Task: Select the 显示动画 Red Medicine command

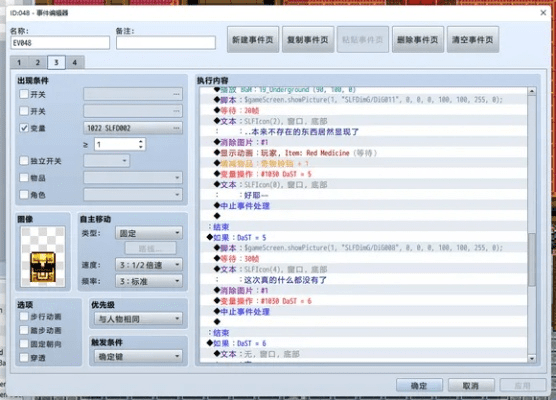Action: coord(363,153)
